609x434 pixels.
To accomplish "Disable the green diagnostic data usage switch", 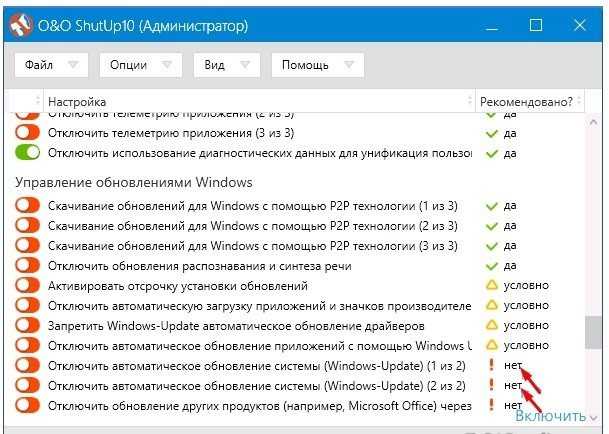I will tap(28, 152).
